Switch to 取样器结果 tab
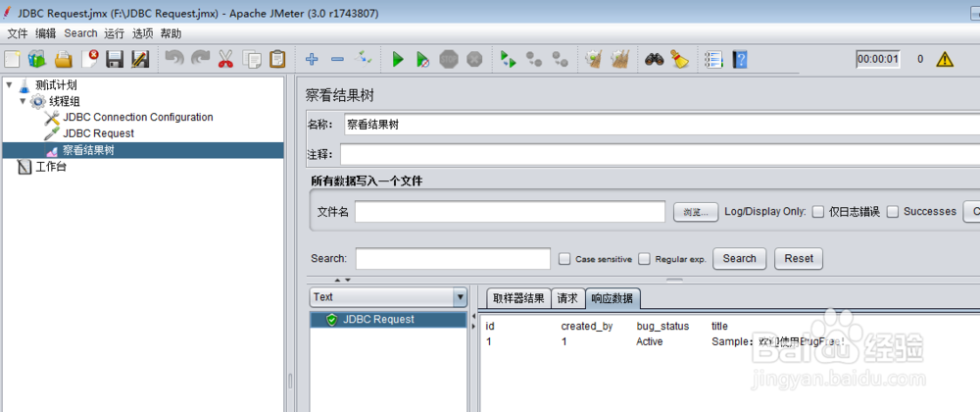980x412 pixels. tap(518, 298)
